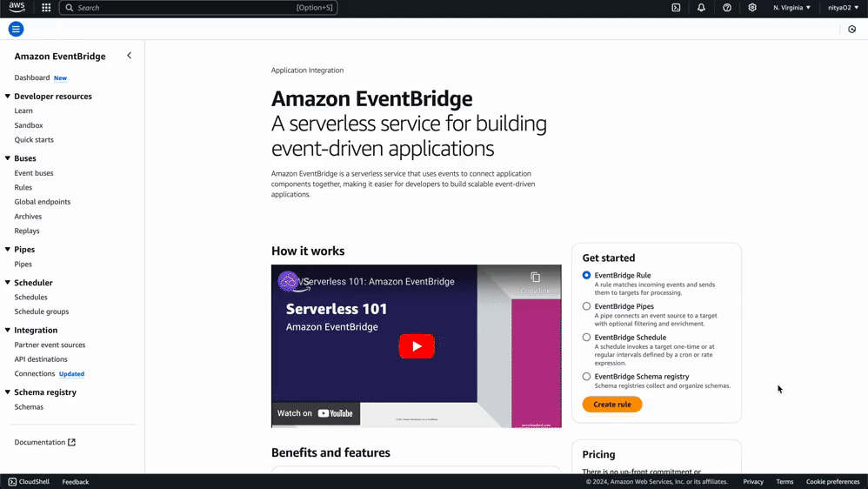Open Schedule groups

click(x=42, y=311)
